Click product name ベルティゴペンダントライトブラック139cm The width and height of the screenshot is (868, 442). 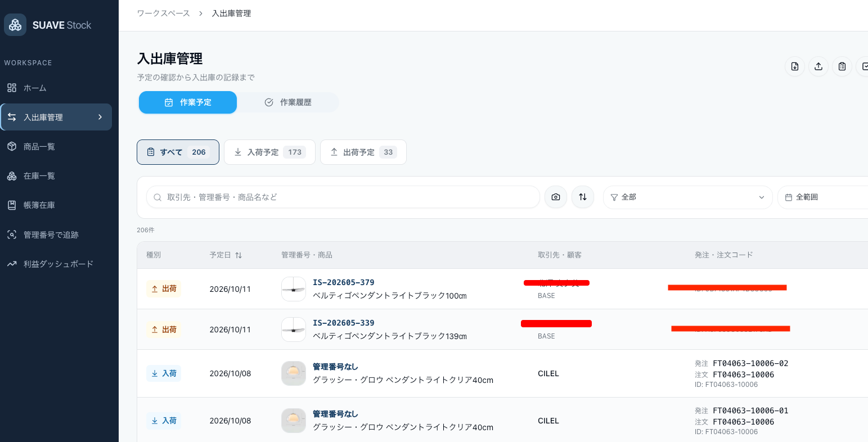pos(390,336)
